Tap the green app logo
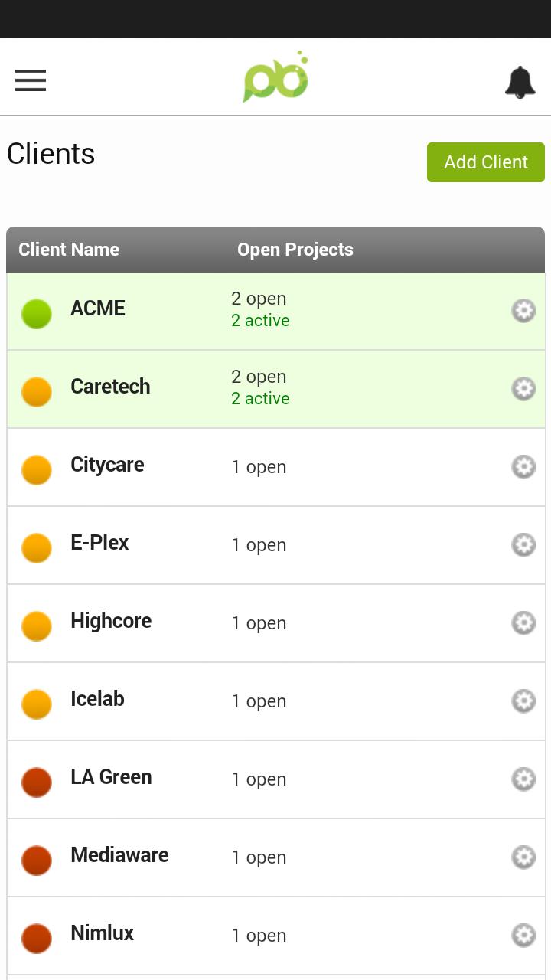The width and height of the screenshot is (551, 980). (x=275, y=78)
